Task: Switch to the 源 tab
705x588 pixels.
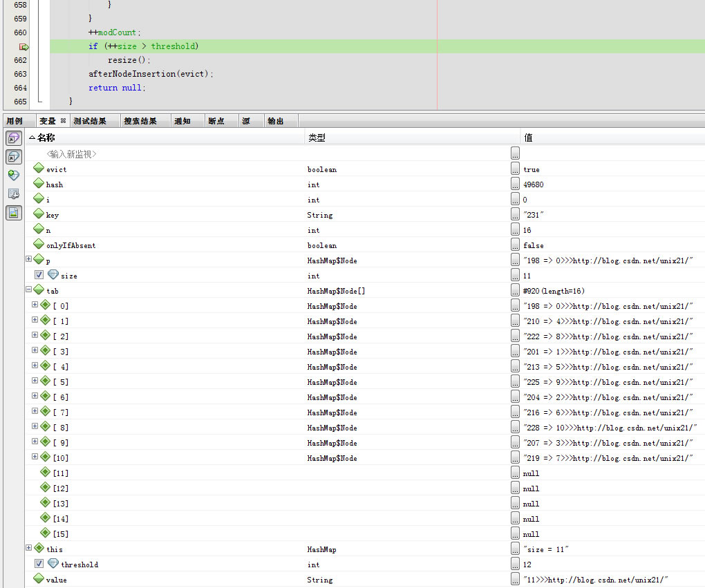Action: point(245,121)
